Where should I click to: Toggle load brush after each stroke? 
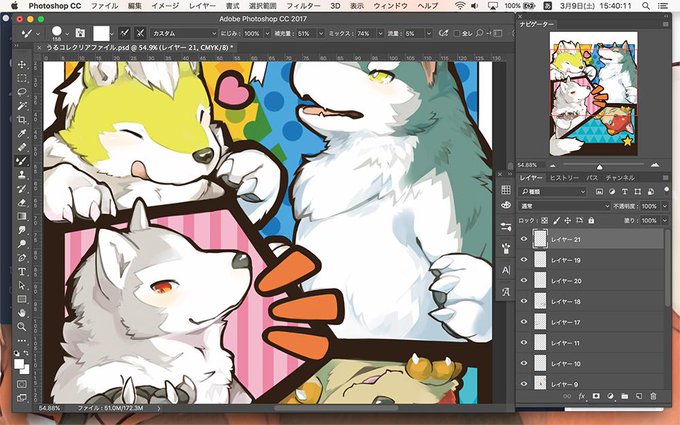click(x=124, y=33)
